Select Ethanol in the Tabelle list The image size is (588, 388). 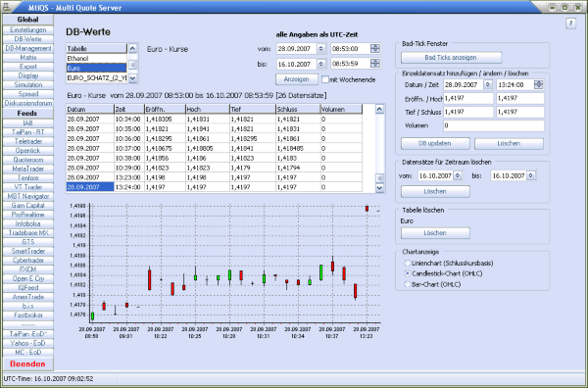coord(97,59)
